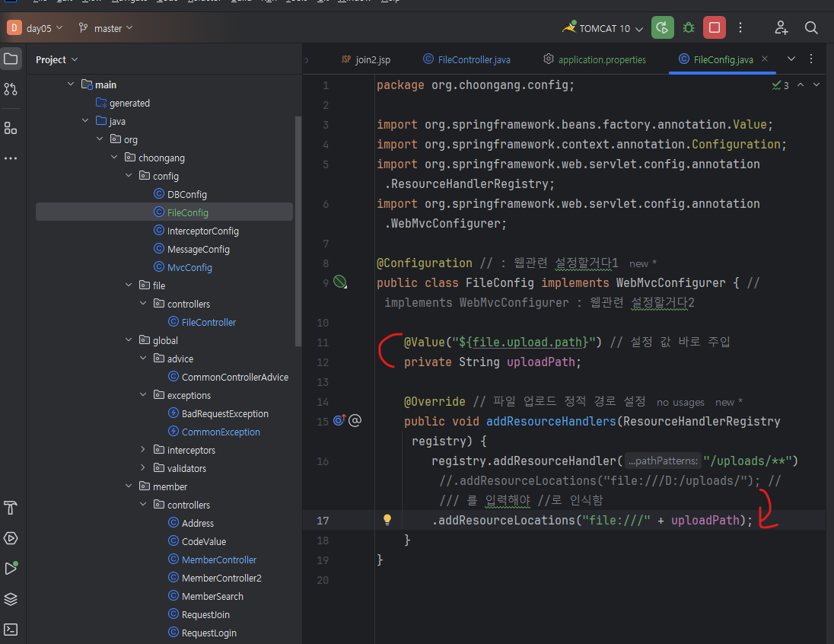This screenshot has height=644, width=834.
Task: Open the Code With Me user icon
Action: (781, 28)
